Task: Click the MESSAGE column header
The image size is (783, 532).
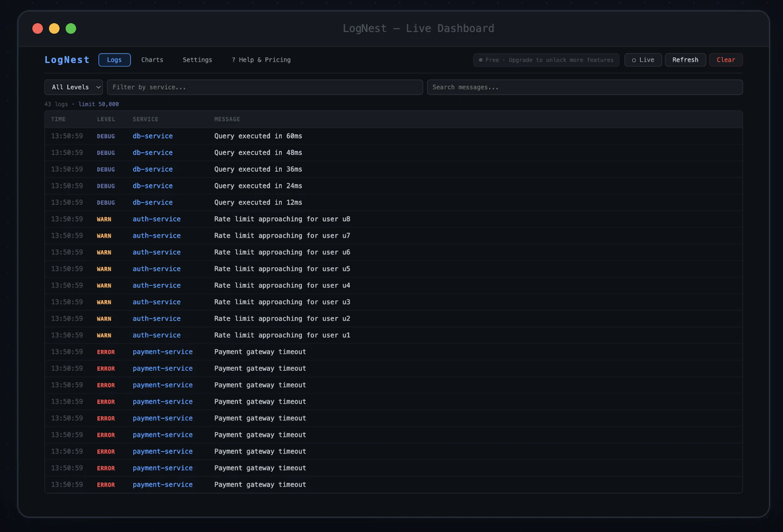Action: click(227, 119)
